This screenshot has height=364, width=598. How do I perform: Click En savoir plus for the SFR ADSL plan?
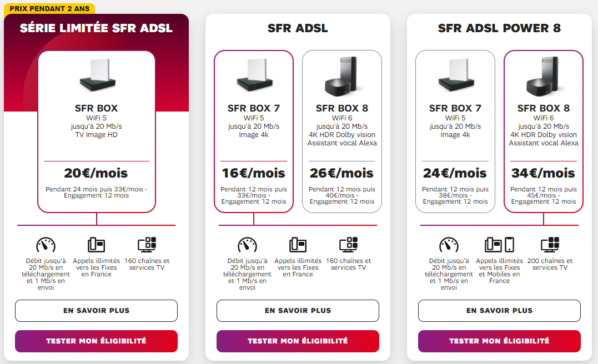[x=298, y=311]
